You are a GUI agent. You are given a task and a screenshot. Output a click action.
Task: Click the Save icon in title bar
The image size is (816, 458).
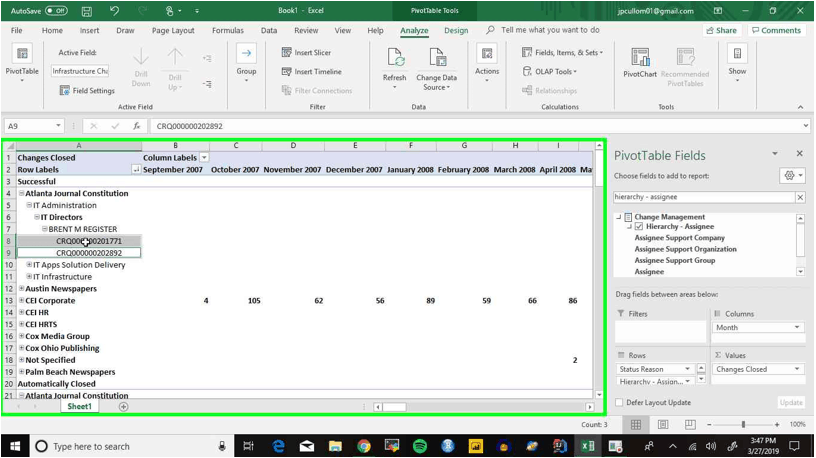click(87, 10)
